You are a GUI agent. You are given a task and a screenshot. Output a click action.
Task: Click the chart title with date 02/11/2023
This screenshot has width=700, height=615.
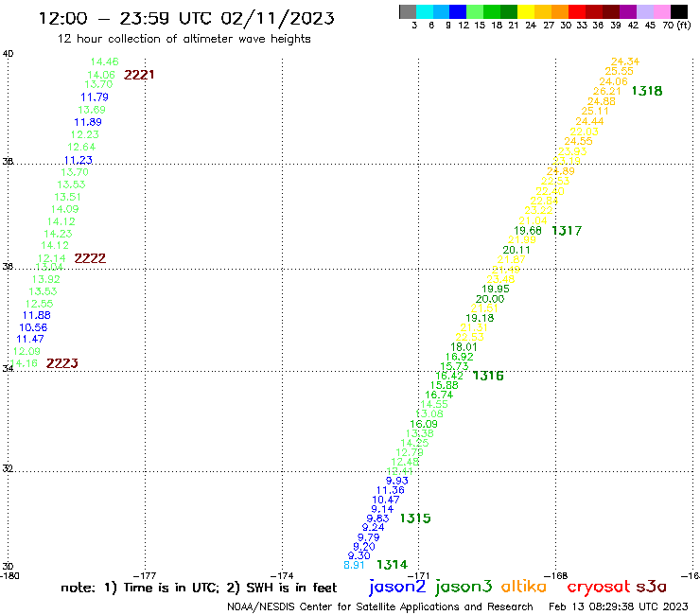pos(186,19)
